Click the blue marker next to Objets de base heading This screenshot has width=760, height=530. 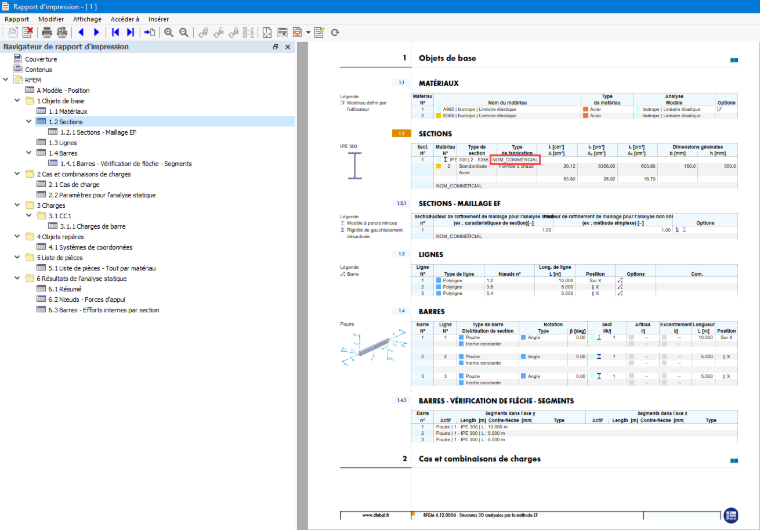734,60
